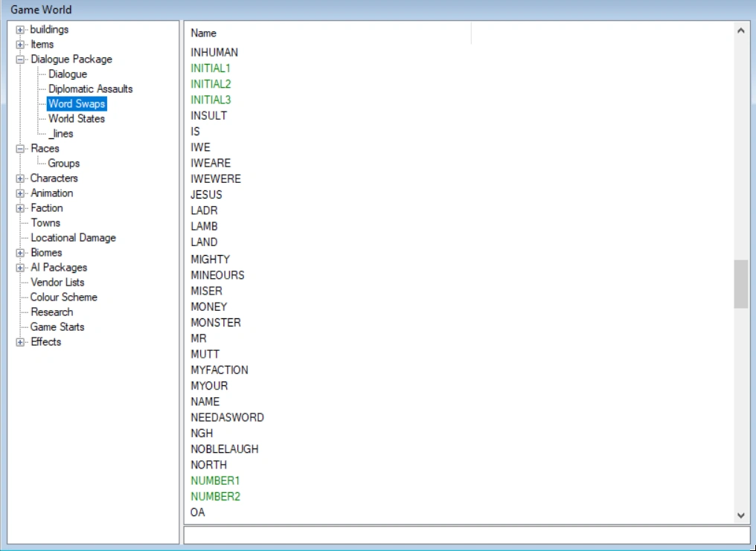Select the green NUMBER2 entry
Viewport: 756px width, 551px height.
[215, 497]
